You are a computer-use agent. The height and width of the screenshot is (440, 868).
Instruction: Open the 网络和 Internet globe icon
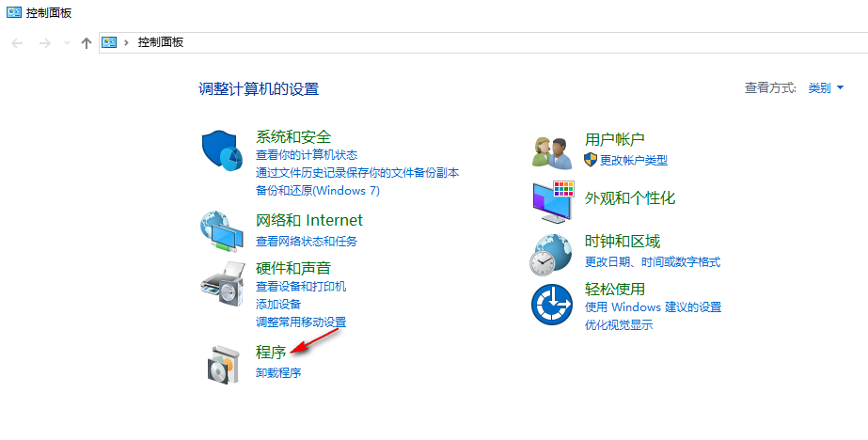pos(221,230)
